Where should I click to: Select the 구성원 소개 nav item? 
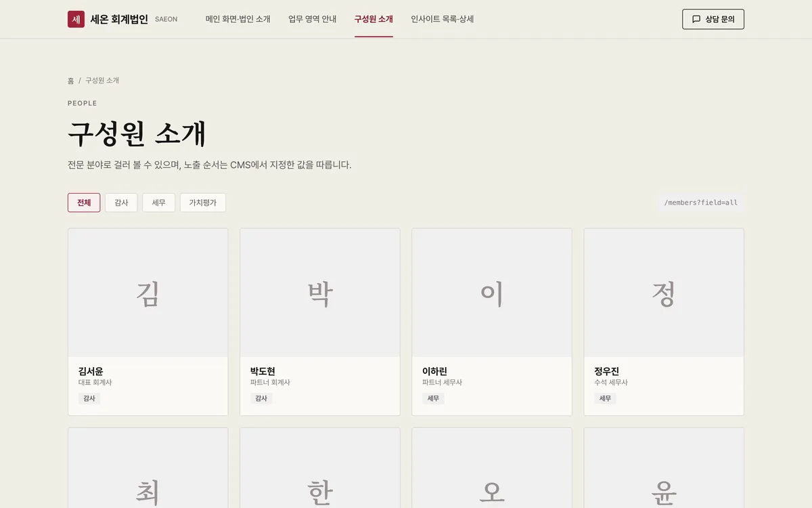coord(374,19)
